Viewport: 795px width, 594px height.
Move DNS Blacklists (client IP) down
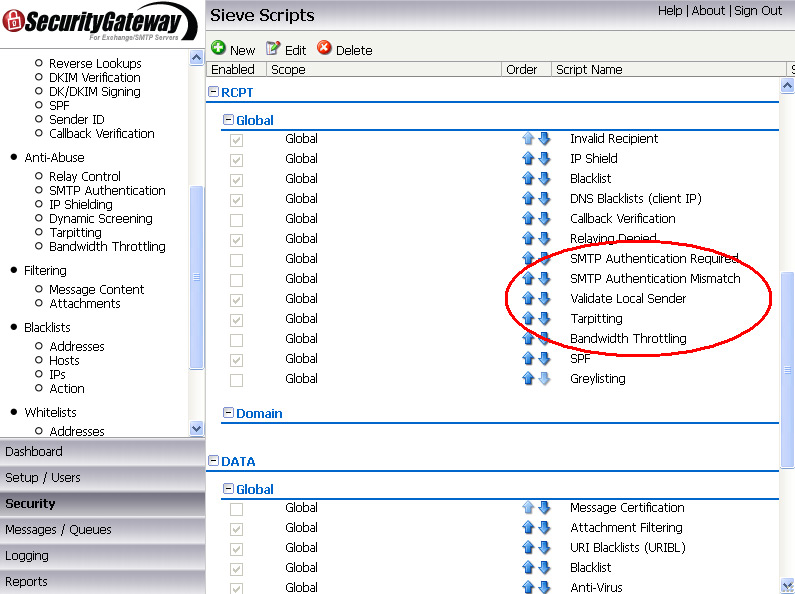coord(544,198)
